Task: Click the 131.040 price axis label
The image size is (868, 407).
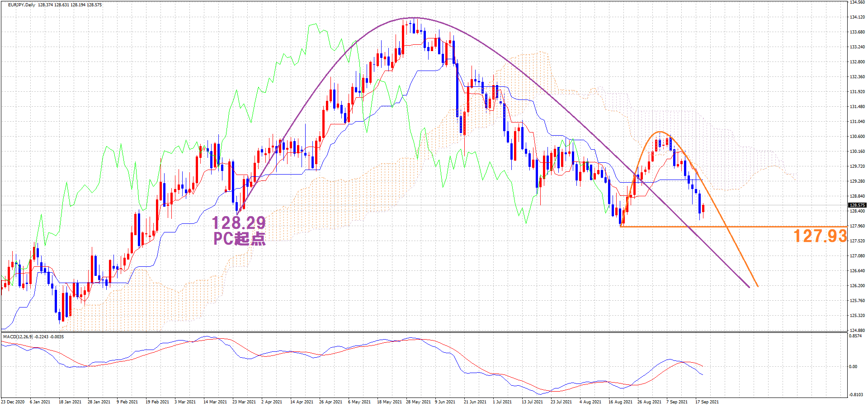Action: 857,122
